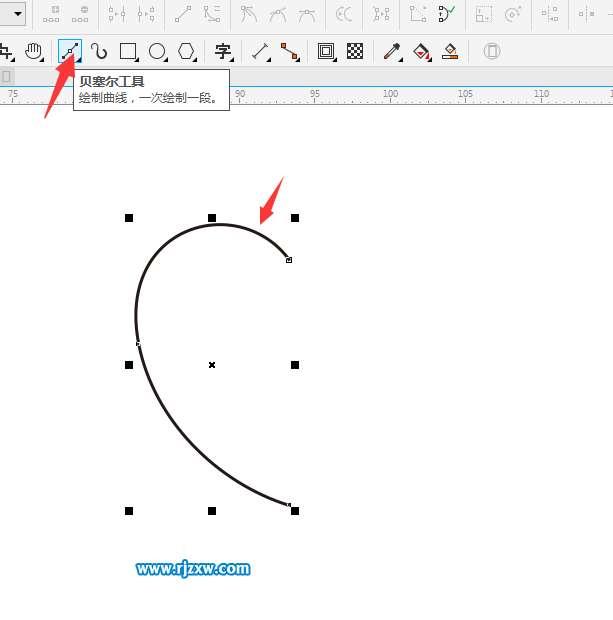Click the Reverse Direction icon

[x=344, y=14]
